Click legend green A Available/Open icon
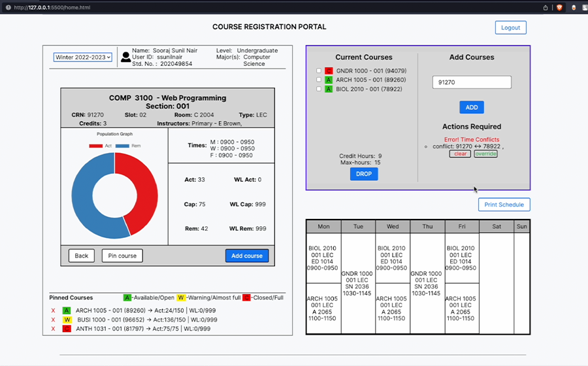 pos(127,298)
